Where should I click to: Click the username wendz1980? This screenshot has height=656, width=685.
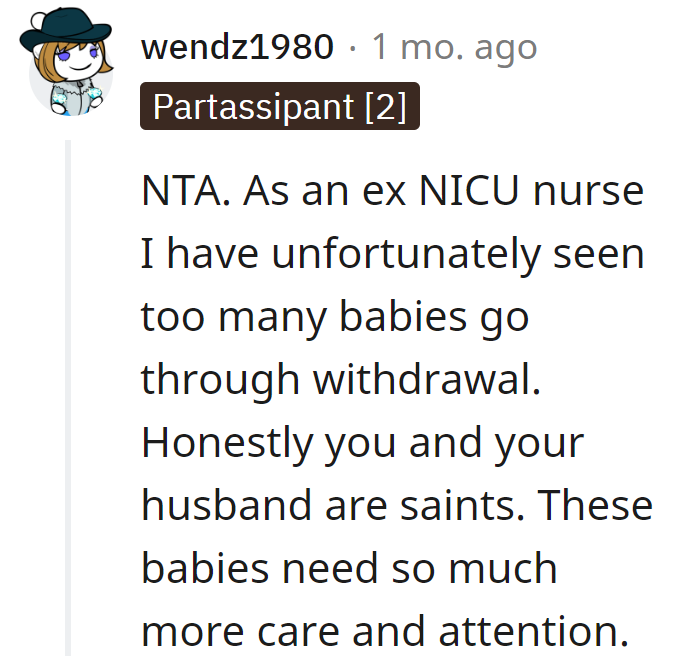237,47
